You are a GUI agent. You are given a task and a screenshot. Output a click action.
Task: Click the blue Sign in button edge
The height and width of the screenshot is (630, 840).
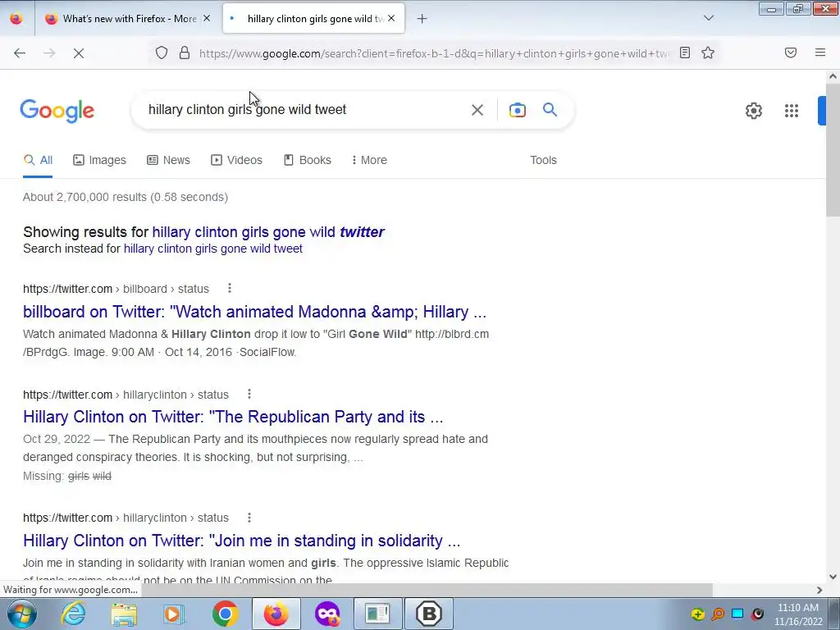click(822, 111)
